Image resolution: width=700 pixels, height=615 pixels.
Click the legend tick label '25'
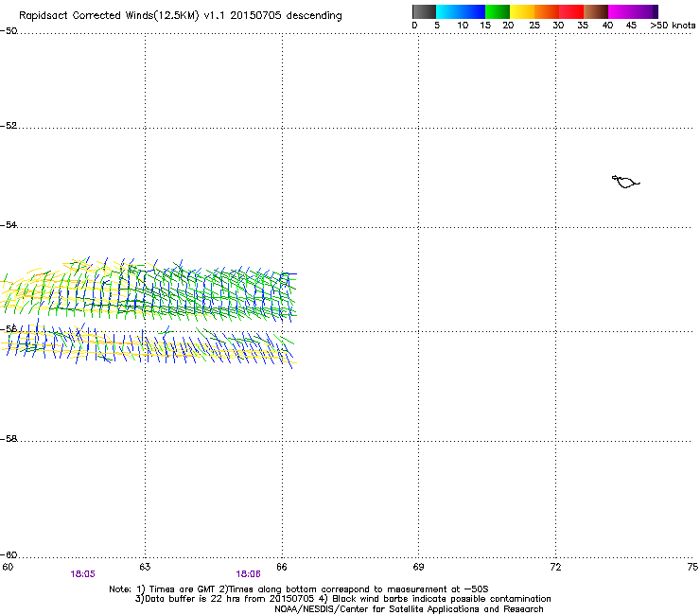[534, 26]
